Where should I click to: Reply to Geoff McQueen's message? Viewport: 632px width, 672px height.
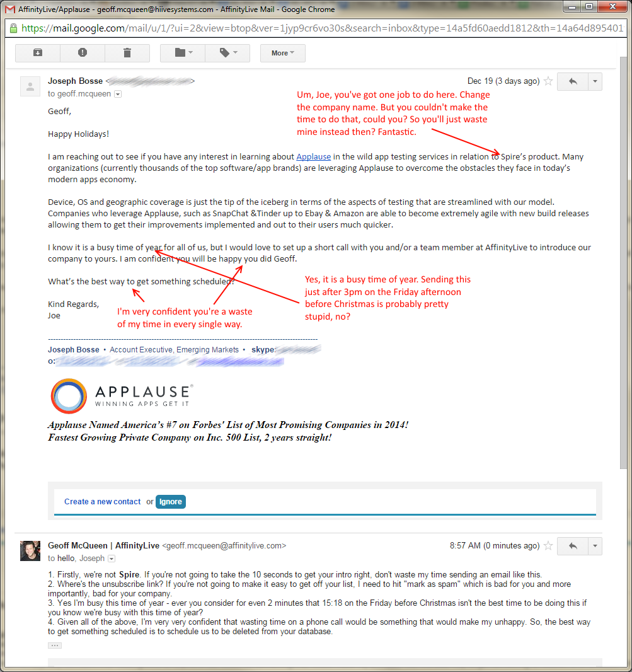point(573,546)
